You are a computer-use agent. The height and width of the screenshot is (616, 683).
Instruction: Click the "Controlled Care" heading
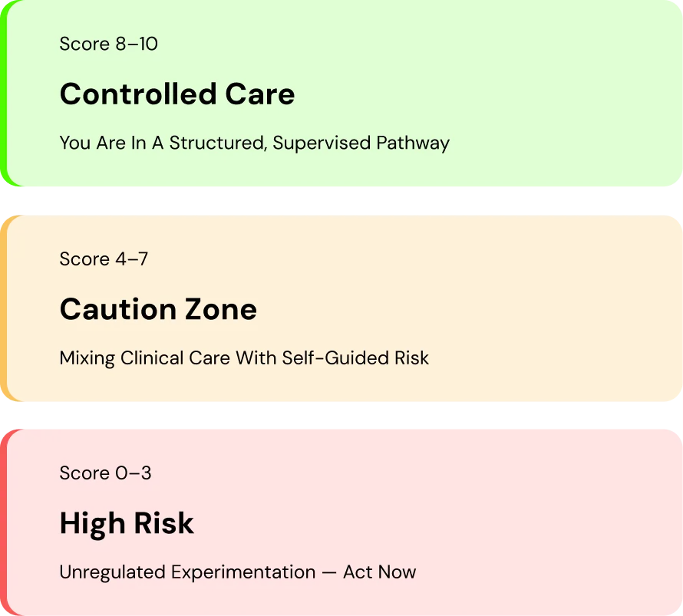177,94
